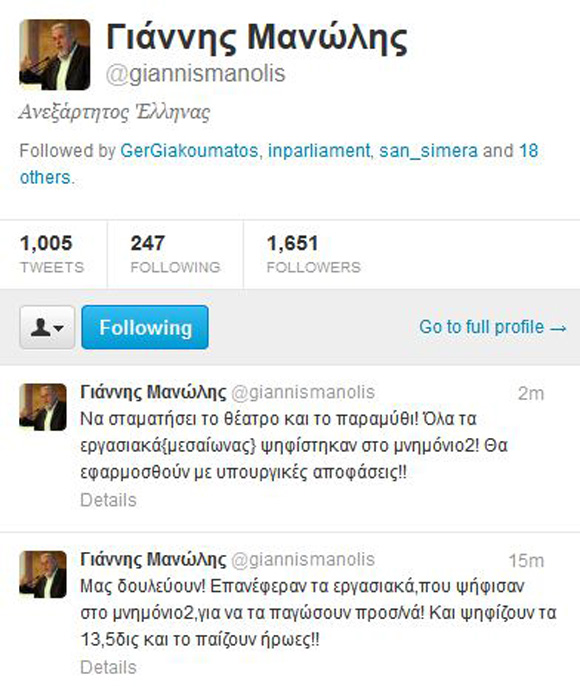The height and width of the screenshot is (687, 580).
Task: Click the Go to full profile link
Action: (493, 327)
